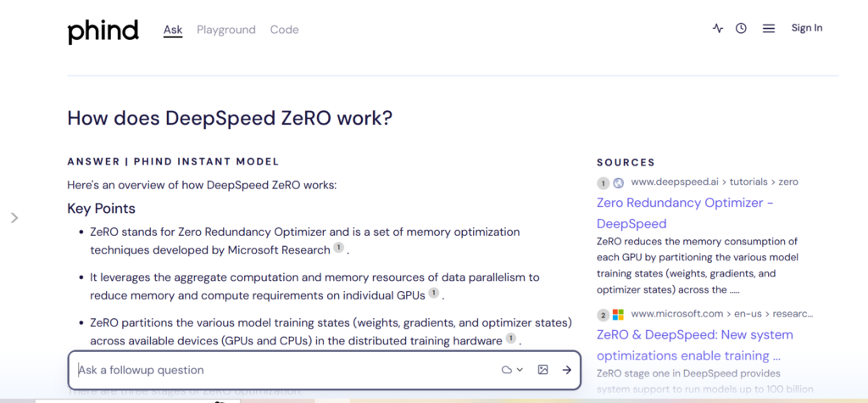
Task: Click source number 1 badge in Sources
Action: pyautogui.click(x=603, y=183)
